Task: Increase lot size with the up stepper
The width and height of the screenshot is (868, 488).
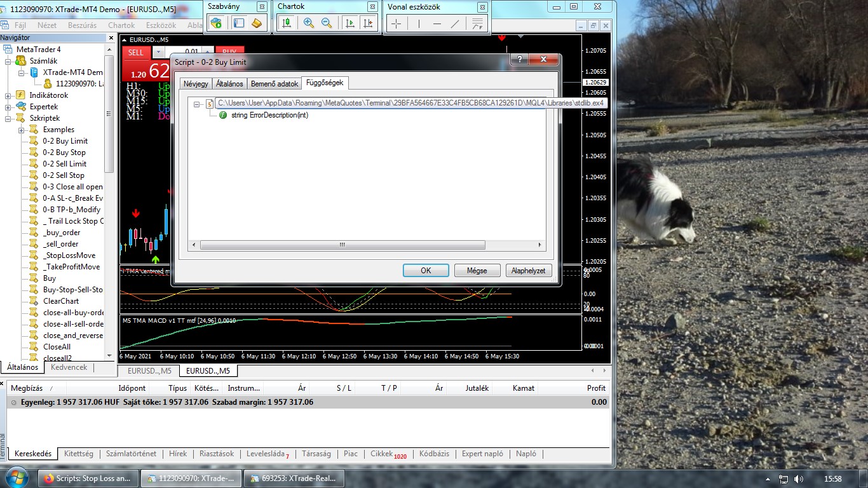Action: click(207, 52)
